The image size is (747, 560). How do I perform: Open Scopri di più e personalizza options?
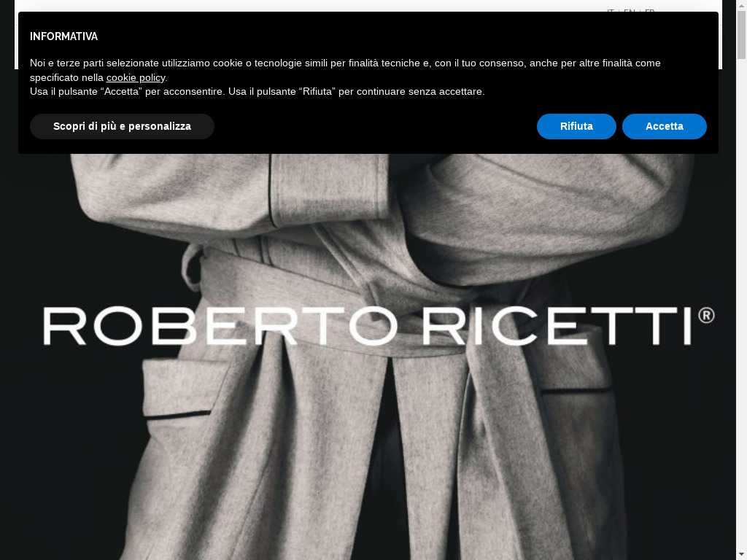coord(122,126)
